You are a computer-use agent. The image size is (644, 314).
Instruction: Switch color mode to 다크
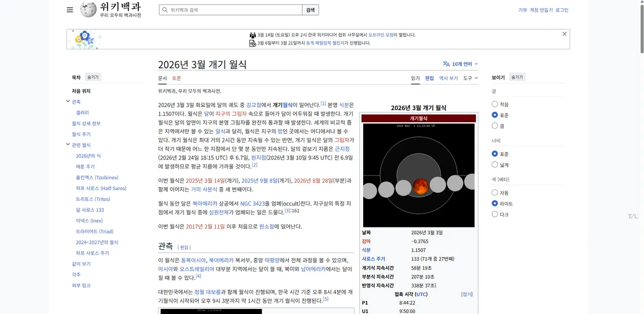tap(495, 214)
